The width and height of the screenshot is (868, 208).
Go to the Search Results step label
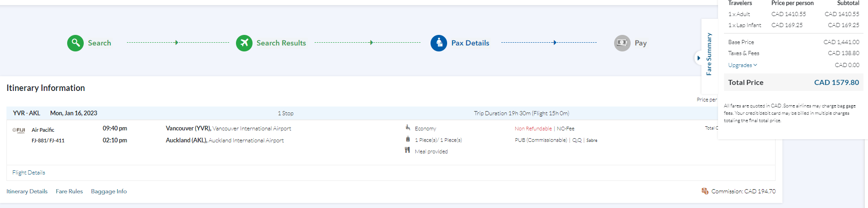click(281, 43)
